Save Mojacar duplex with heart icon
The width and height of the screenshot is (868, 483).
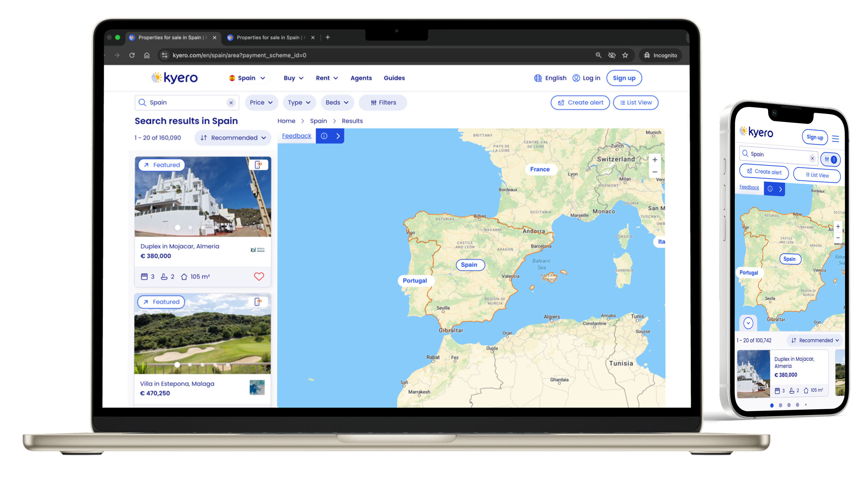coord(259,277)
